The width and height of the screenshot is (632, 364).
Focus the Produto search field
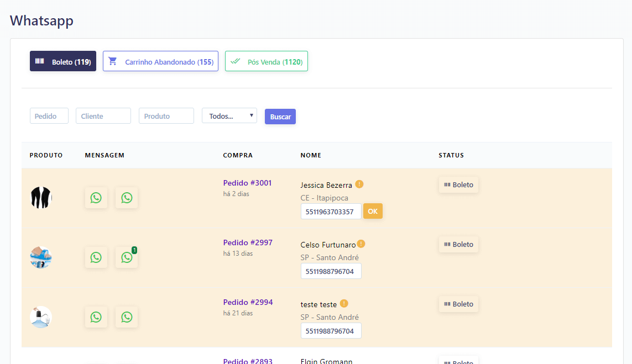(166, 116)
